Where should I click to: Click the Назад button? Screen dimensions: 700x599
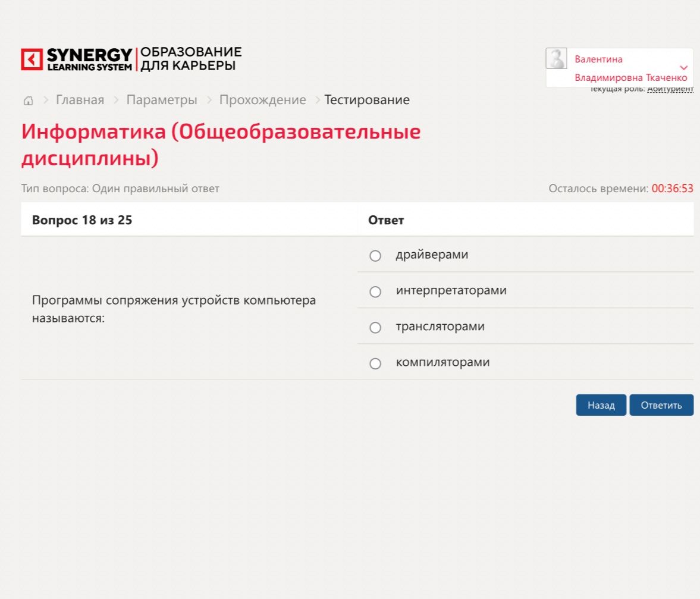click(x=601, y=405)
